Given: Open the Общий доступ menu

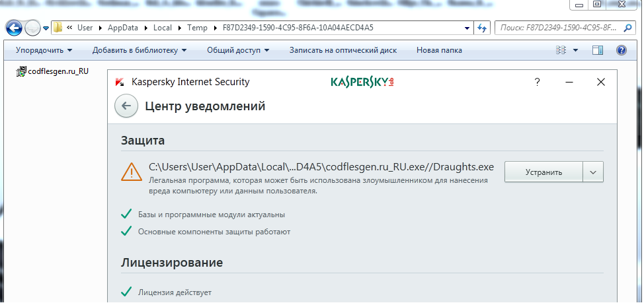Looking at the screenshot, I should [238, 50].
